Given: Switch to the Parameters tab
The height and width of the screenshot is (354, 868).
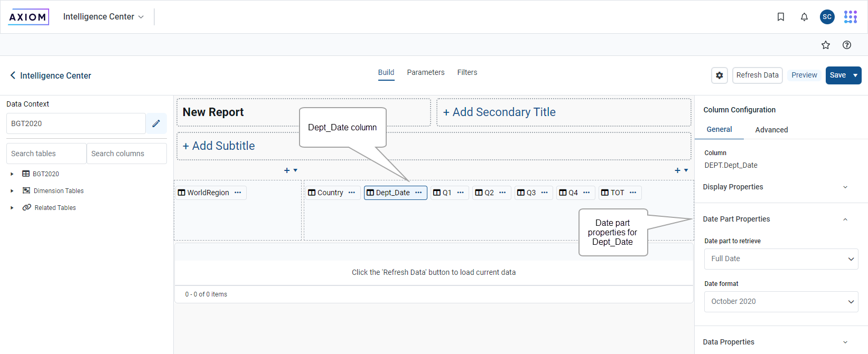Looking at the screenshot, I should [x=425, y=72].
